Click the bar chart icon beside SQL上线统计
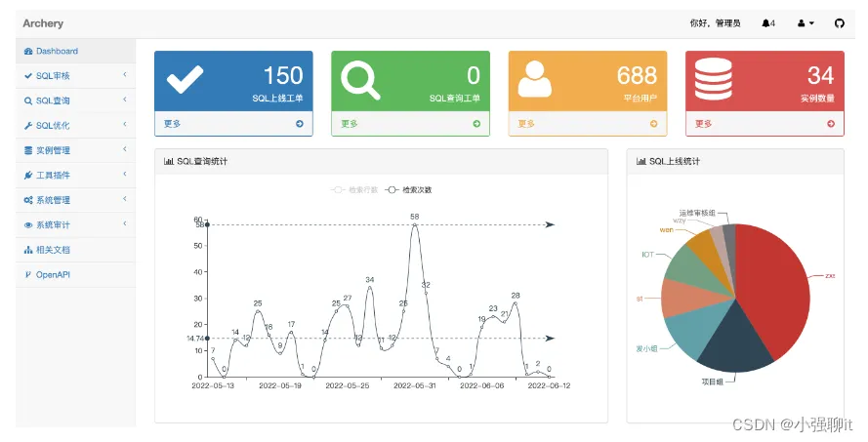 (x=641, y=162)
